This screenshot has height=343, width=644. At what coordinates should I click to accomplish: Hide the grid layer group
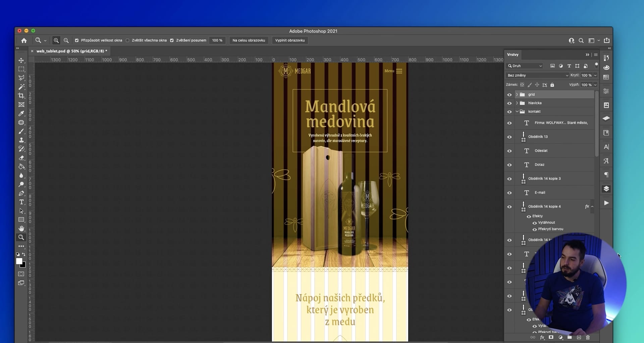click(509, 95)
